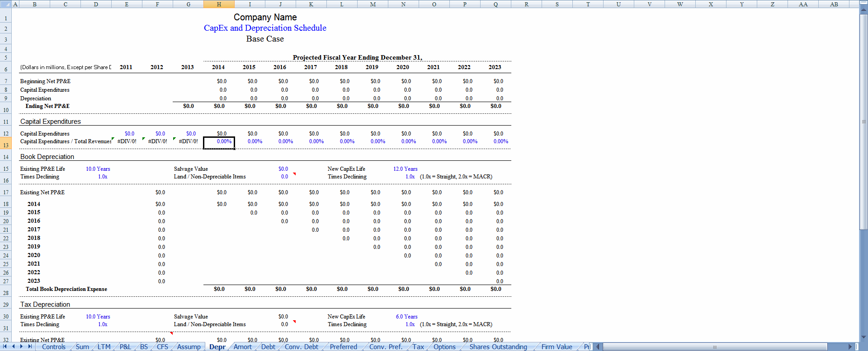Viewport: 868px width, 351px height.
Task: Select the Conv. Pref. sheet tab
Action: 386,347
